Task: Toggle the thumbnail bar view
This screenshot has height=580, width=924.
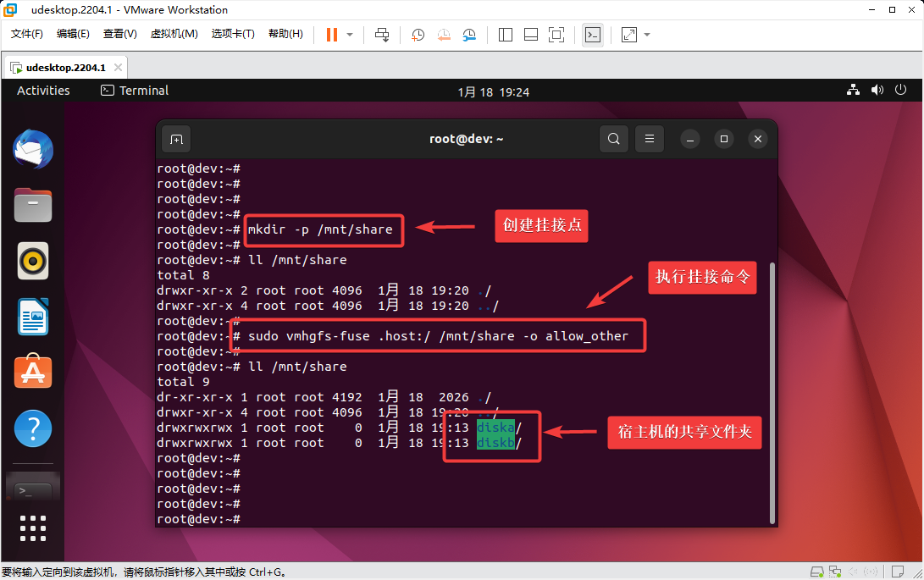Action: click(x=531, y=35)
